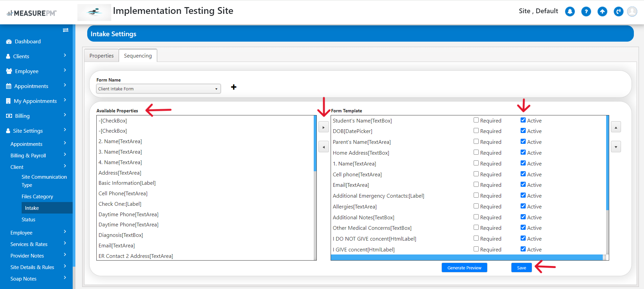Check Required for Allergies[TextArea]

476,206
